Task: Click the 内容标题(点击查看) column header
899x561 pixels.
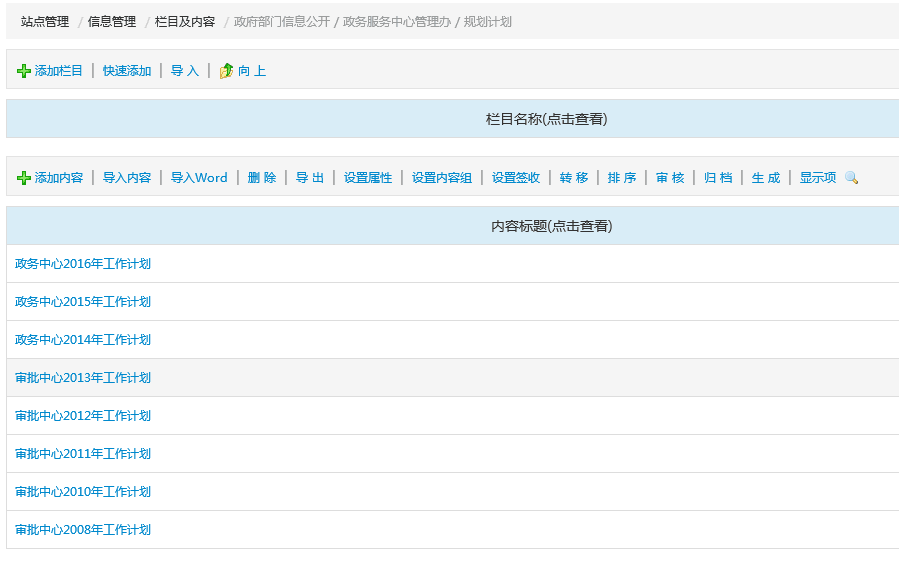Action: [551, 226]
